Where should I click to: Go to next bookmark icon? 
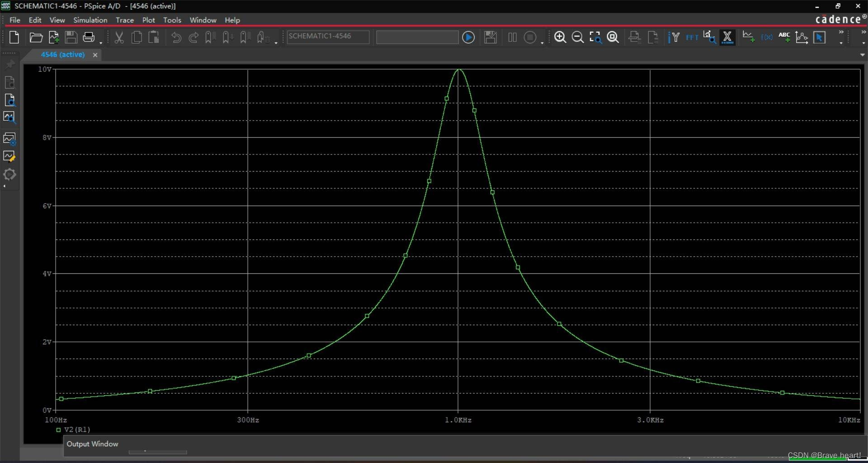227,37
